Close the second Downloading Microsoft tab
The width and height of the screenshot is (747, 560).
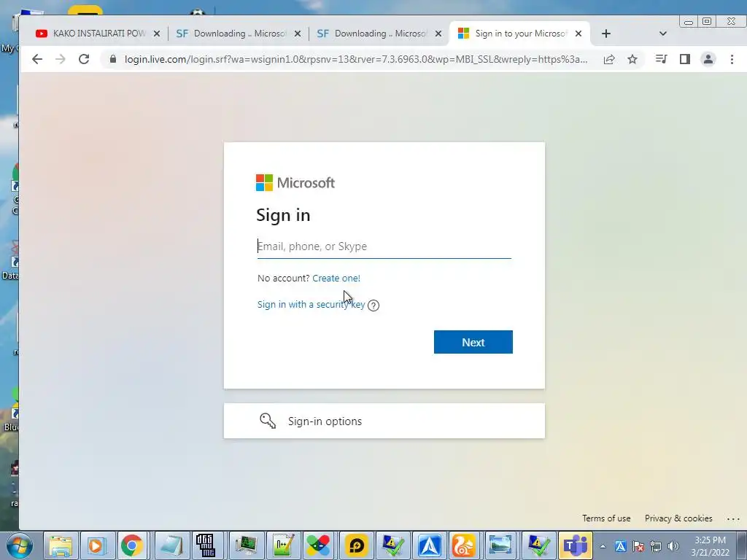tap(438, 34)
